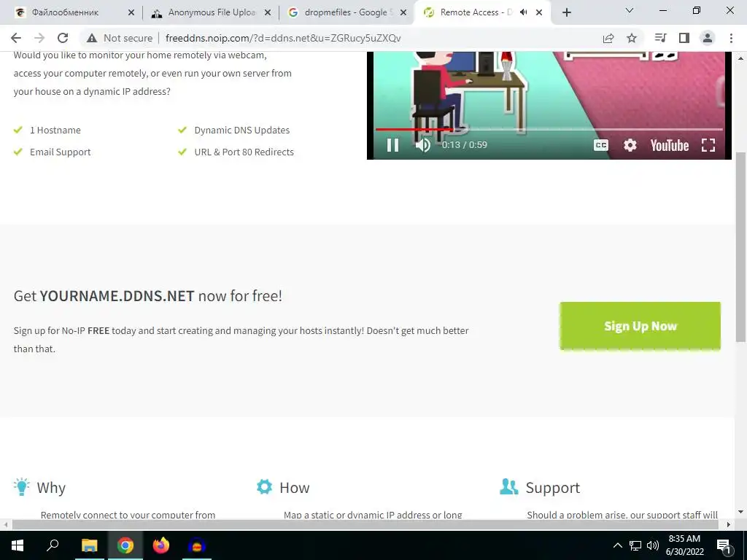
Task: Click the forward navigation arrow
Action: pos(39,38)
